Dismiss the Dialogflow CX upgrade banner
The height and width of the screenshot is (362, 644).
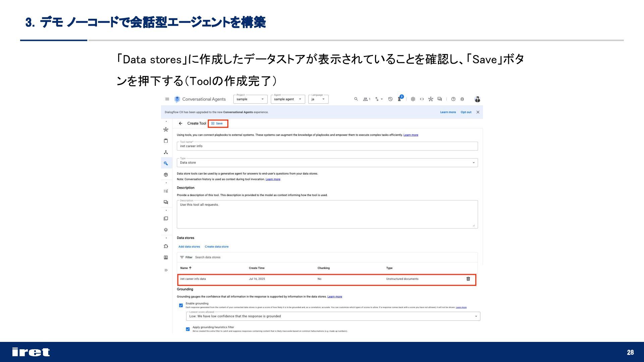478,112
